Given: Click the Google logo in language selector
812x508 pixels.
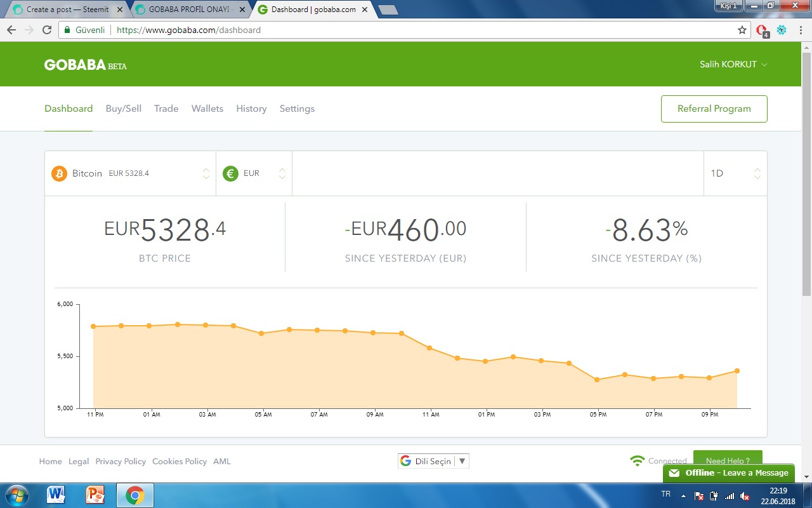Looking at the screenshot, I should (406, 461).
